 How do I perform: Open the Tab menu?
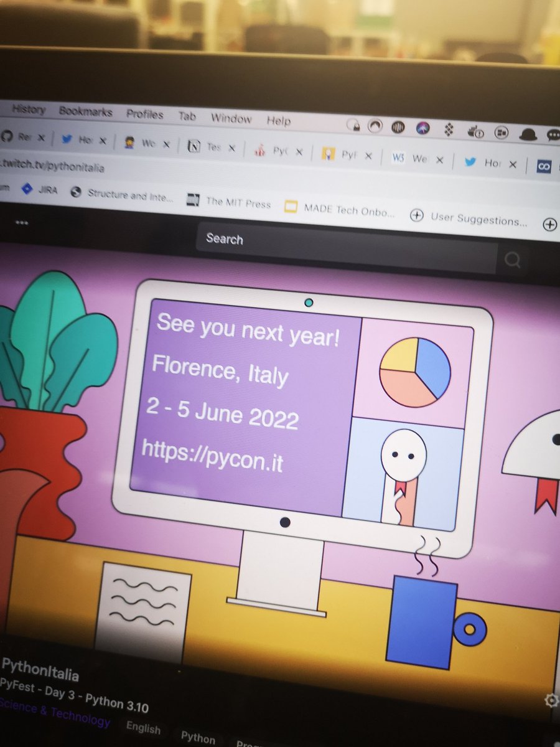187,116
